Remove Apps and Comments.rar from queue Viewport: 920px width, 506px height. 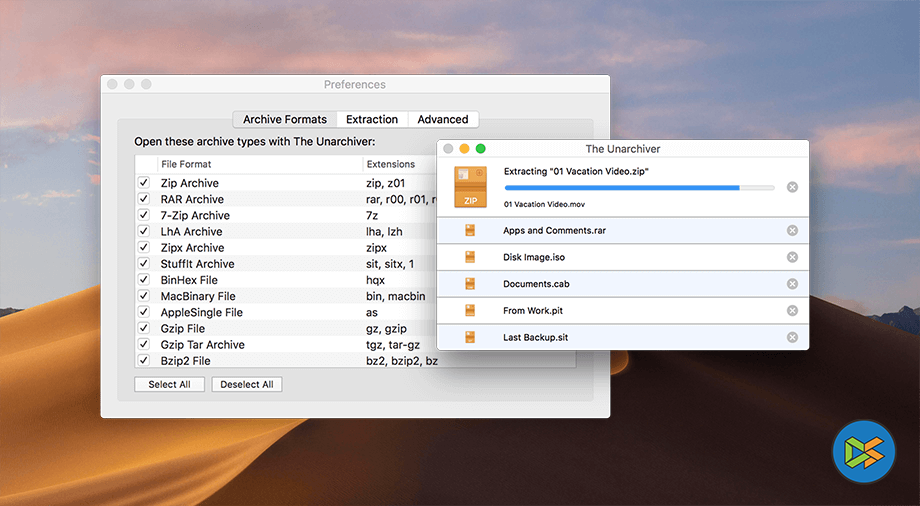click(792, 231)
